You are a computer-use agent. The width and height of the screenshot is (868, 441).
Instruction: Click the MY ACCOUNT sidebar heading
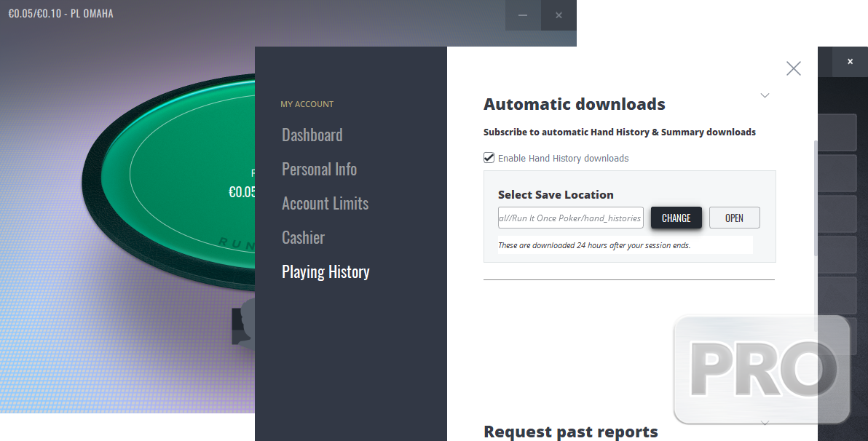(x=307, y=104)
